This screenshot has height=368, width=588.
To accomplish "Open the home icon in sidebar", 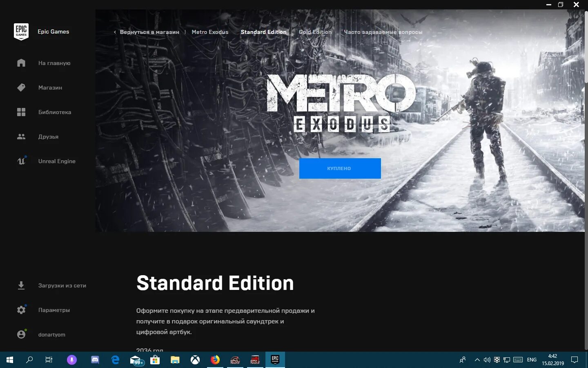I will coord(21,63).
